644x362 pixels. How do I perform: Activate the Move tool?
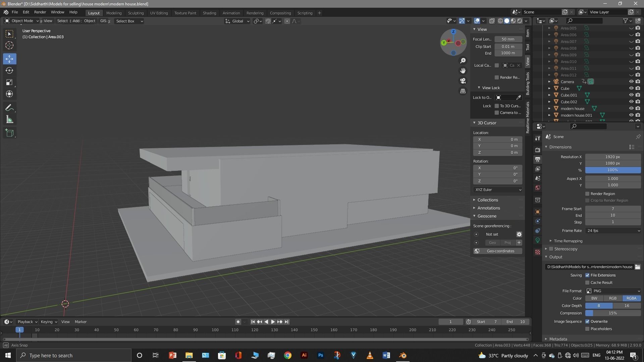(9, 59)
